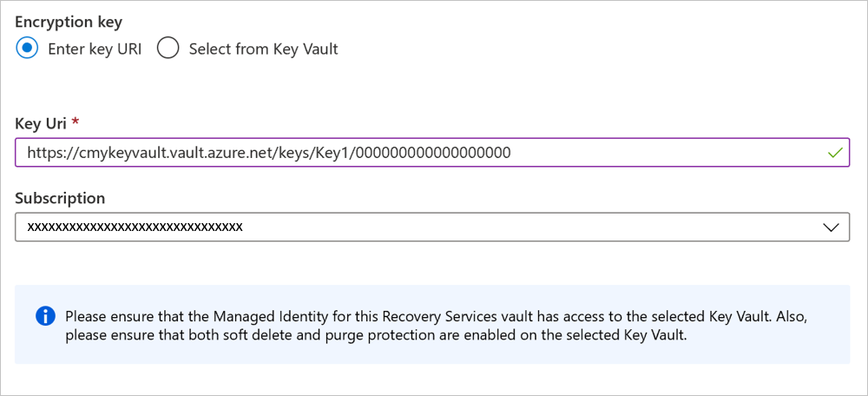This screenshot has width=868, height=396.
Task: Click the zeros version string in the Key Uri
Action: 433,152
